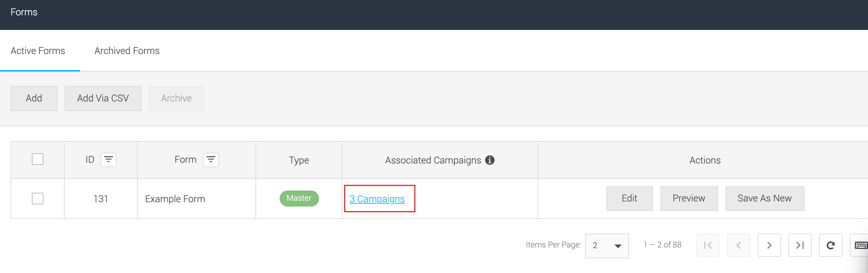
Task: Check the box for form 131
Action: [38, 199]
